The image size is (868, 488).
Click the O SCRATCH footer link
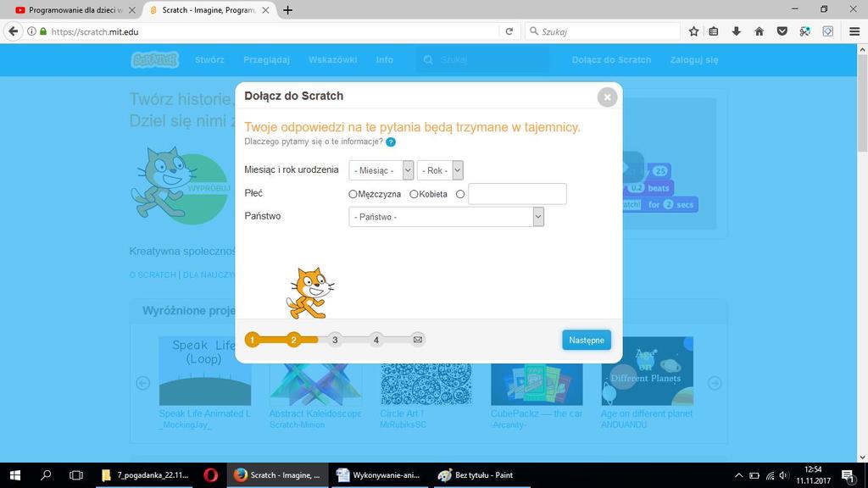[x=153, y=275]
